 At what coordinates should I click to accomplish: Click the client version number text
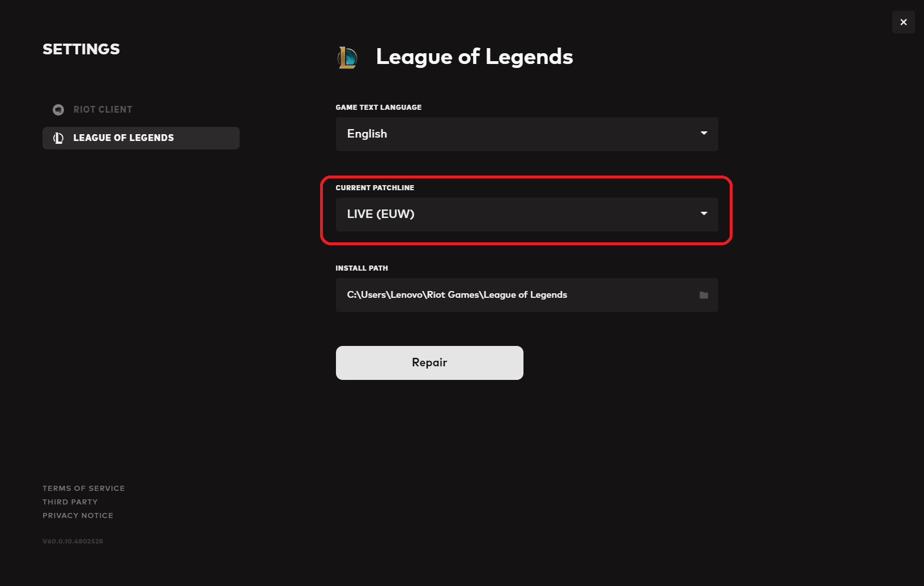[x=73, y=541]
